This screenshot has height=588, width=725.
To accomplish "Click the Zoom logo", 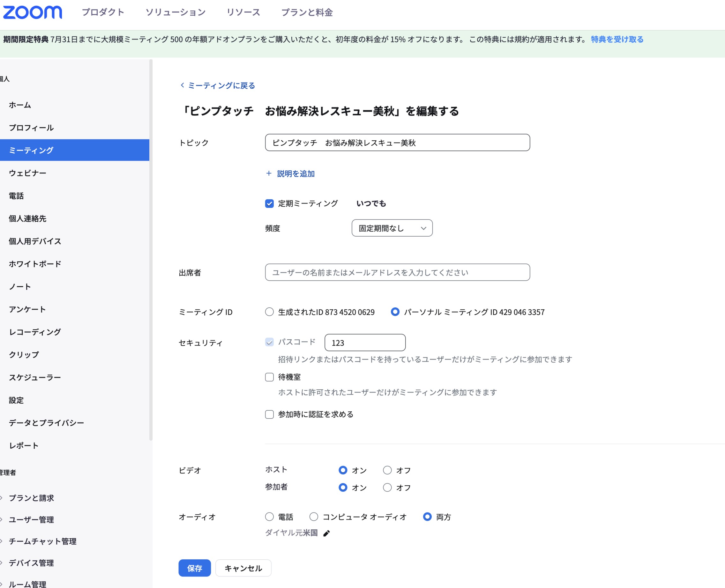I will point(33,12).
